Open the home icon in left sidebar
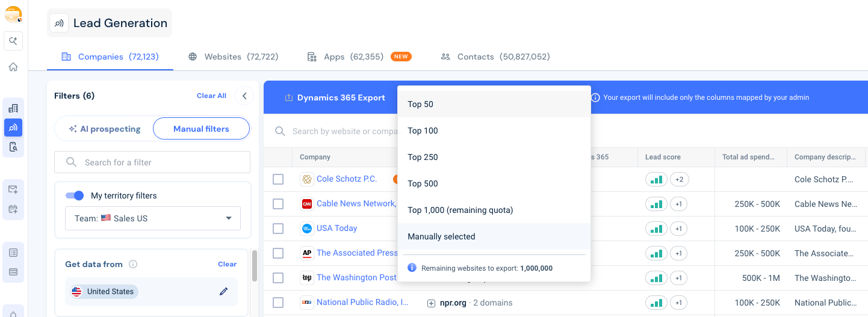 point(13,67)
